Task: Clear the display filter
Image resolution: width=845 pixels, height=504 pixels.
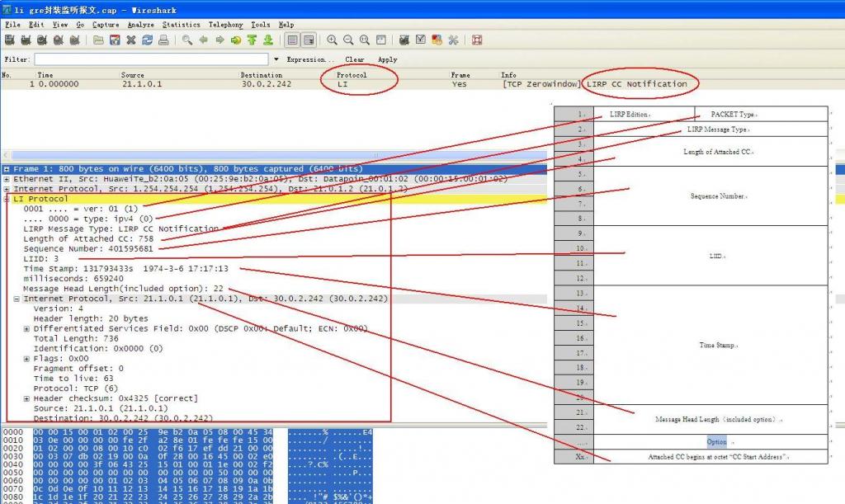Action: click(355, 59)
